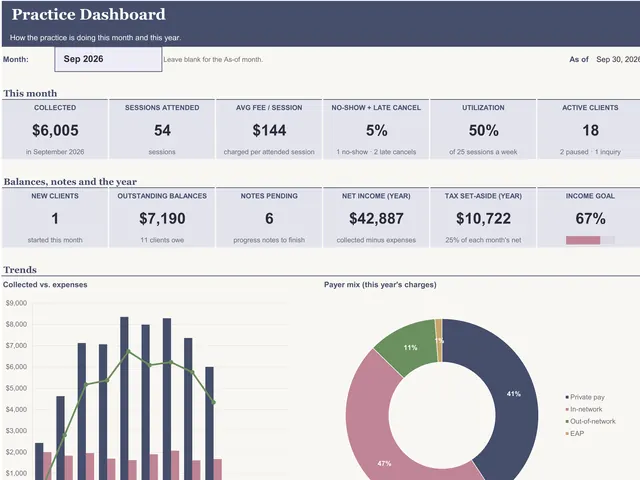The height and width of the screenshot is (480, 640).
Task: Select the 41% donut chart segment
Action: [515, 394]
